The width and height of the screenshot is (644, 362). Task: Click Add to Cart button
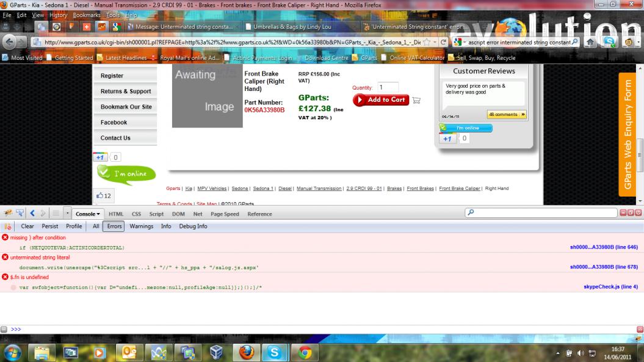[381, 100]
